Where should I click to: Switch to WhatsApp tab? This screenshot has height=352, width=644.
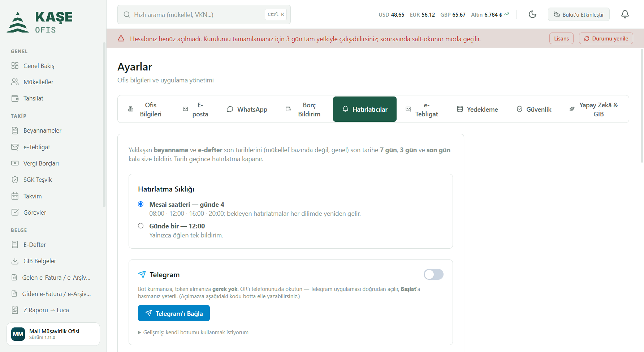click(247, 109)
